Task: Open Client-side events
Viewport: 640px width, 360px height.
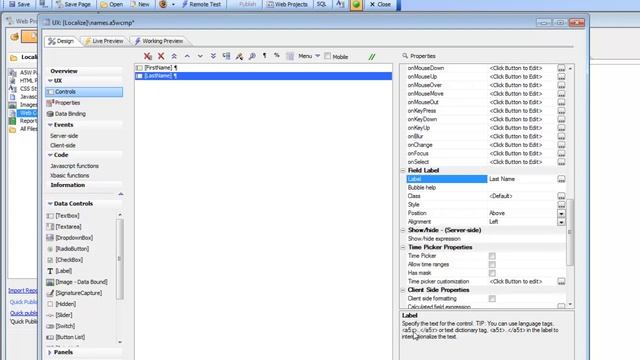Action: [x=63, y=145]
